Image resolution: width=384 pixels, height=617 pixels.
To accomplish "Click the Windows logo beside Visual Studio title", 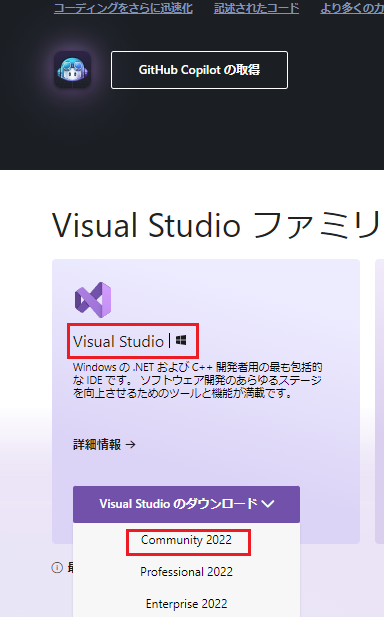I will (x=181, y=340).
